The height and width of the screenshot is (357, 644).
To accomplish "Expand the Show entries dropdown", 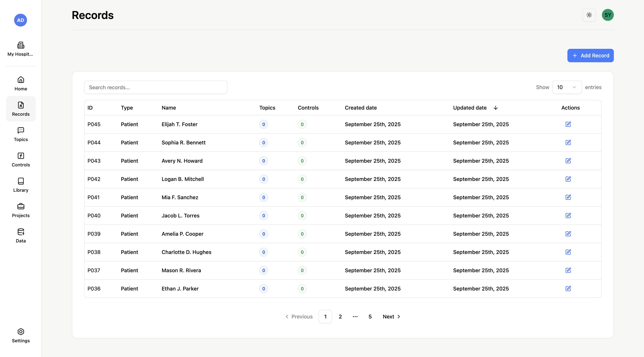I will (567, 87).
